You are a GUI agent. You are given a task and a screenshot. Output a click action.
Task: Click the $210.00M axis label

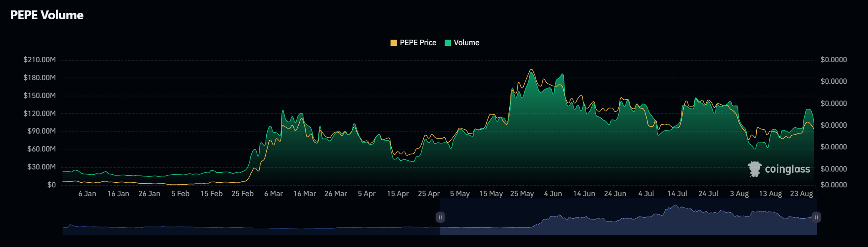(x=40, y=60)
